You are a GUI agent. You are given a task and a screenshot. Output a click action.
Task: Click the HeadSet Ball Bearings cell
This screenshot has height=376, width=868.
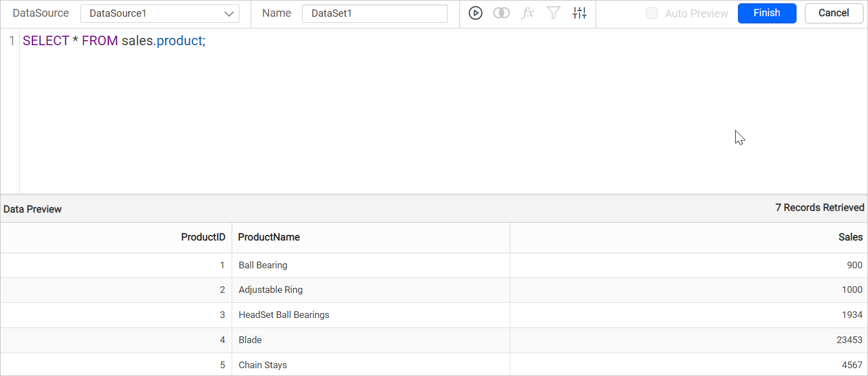tap(284, 315)
